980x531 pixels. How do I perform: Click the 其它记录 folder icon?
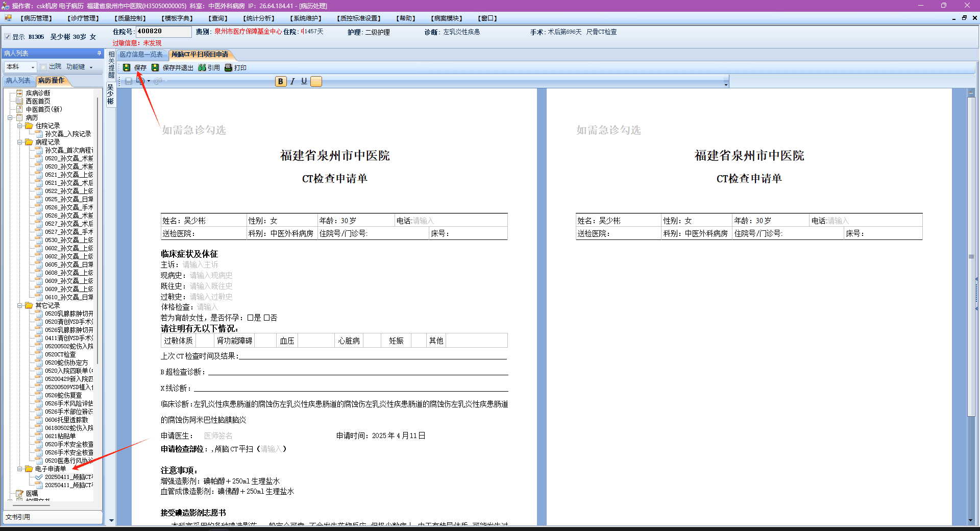click(x=29, y=305)
